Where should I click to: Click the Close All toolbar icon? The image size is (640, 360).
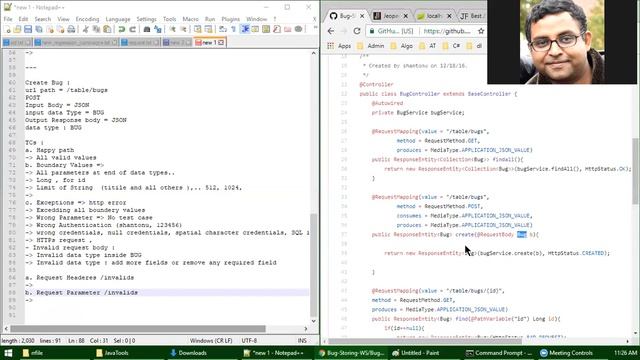point(60,29)
